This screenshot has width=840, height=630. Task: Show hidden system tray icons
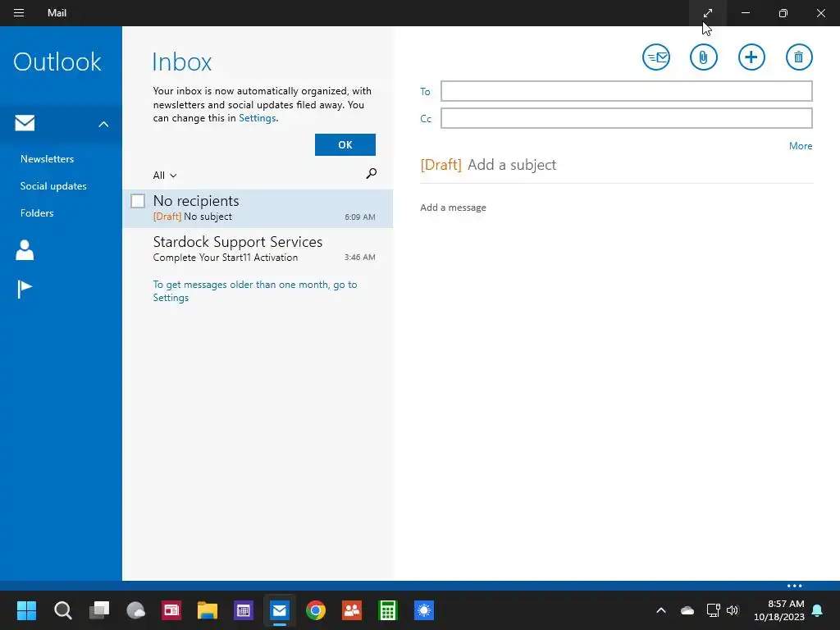pos(661,610)
